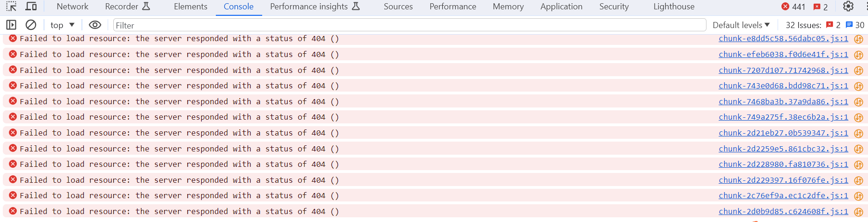Click the 30 blue issues message counter

[855, 25]
